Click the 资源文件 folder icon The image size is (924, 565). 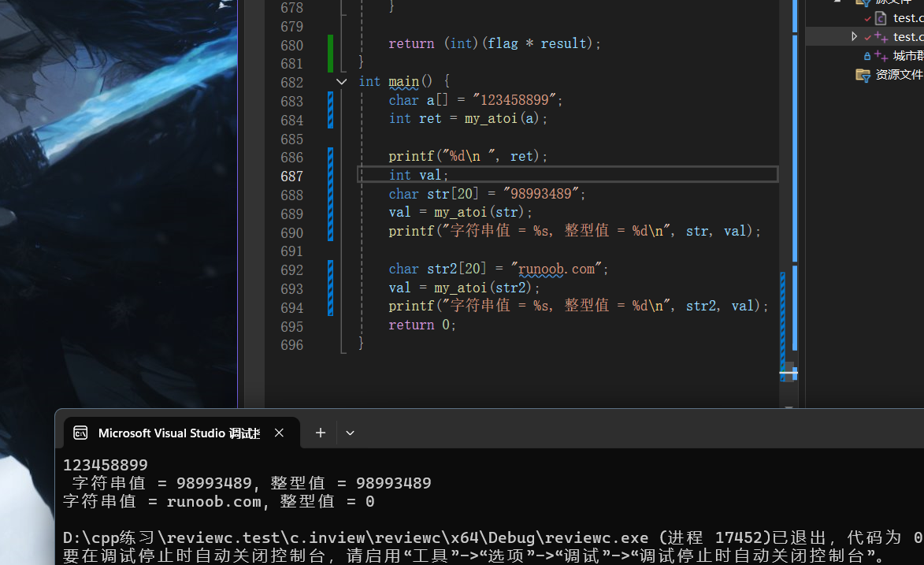pos(863,75)
